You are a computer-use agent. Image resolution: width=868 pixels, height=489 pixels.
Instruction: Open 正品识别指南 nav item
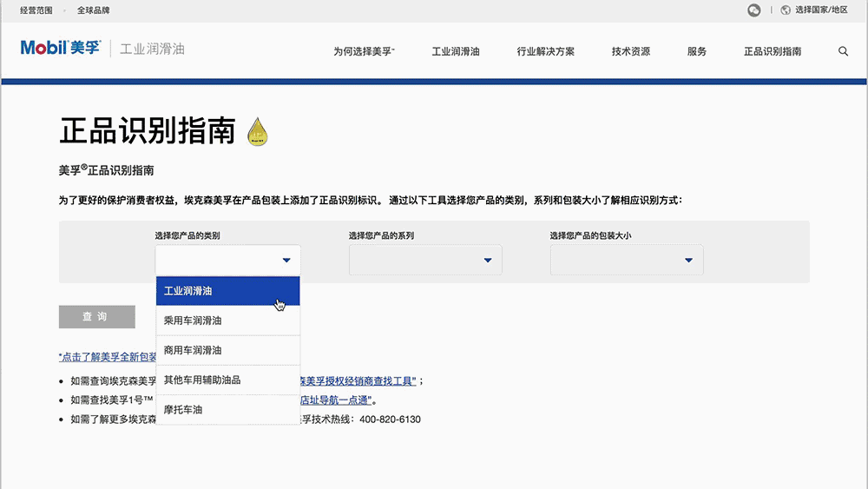773,51
